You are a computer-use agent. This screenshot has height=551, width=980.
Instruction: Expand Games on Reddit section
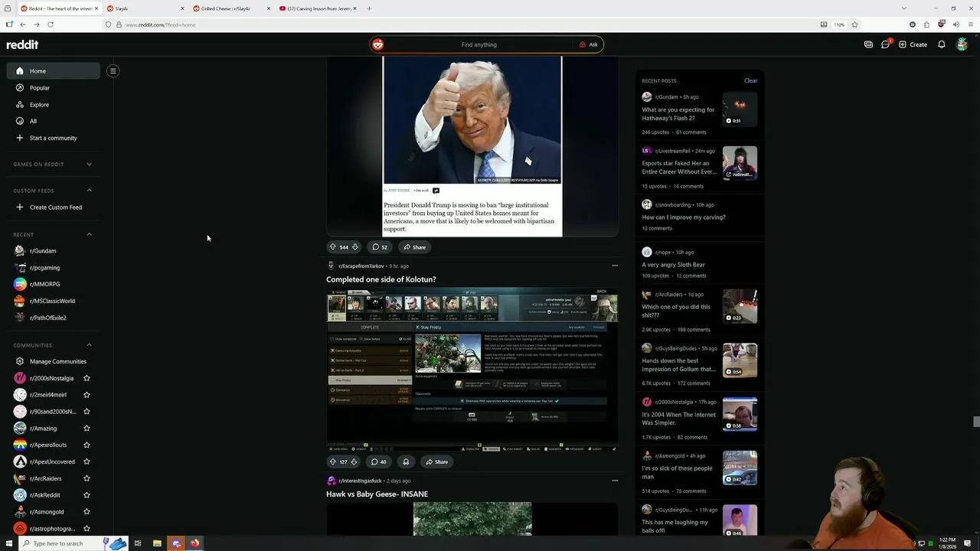(x=89, y=165)
